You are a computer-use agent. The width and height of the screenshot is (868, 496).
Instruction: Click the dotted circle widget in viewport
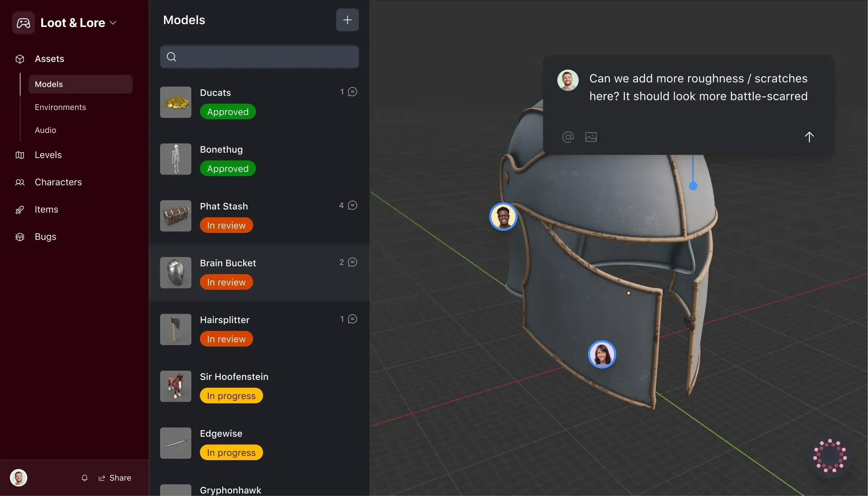point(830,456)
